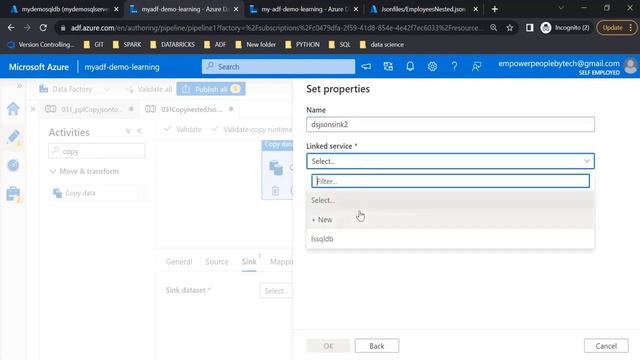Click Validate copy runtime button

251,129
